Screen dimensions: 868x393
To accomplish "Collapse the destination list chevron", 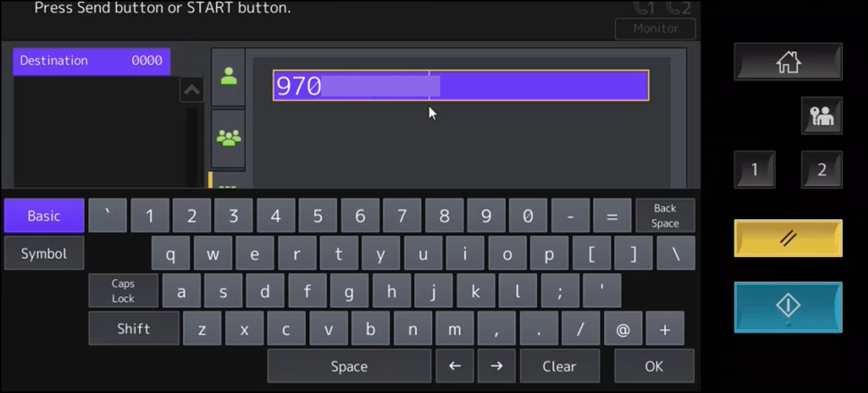I will pos(192,90).
